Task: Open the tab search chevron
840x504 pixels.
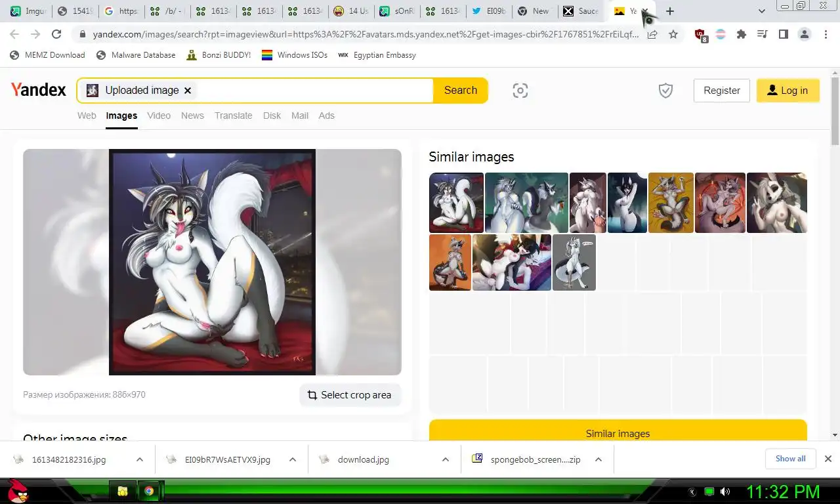Action: point(761,11)
